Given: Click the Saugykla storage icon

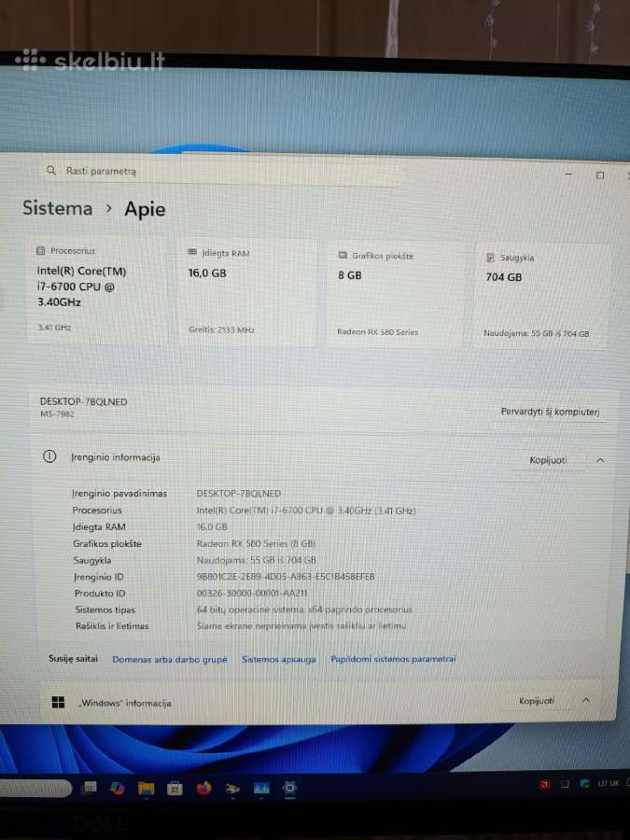Looking at the screenshot, I should [x=490, y=258].
